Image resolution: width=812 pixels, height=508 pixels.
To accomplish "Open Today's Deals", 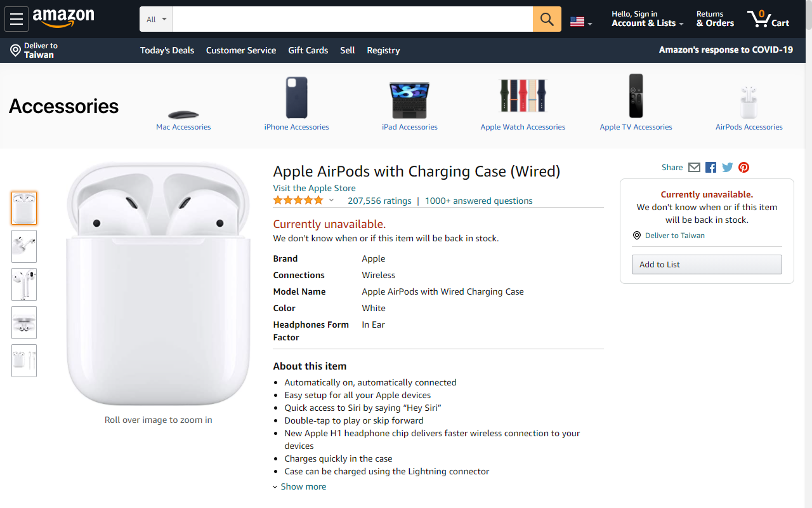I will click(167, 50).
